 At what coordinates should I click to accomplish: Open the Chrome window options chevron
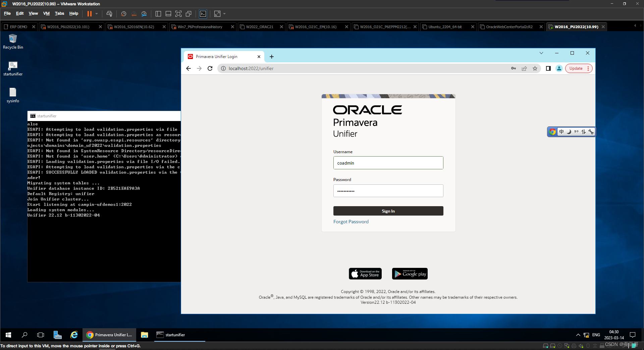pyautogui.click(x=541, y=53)
